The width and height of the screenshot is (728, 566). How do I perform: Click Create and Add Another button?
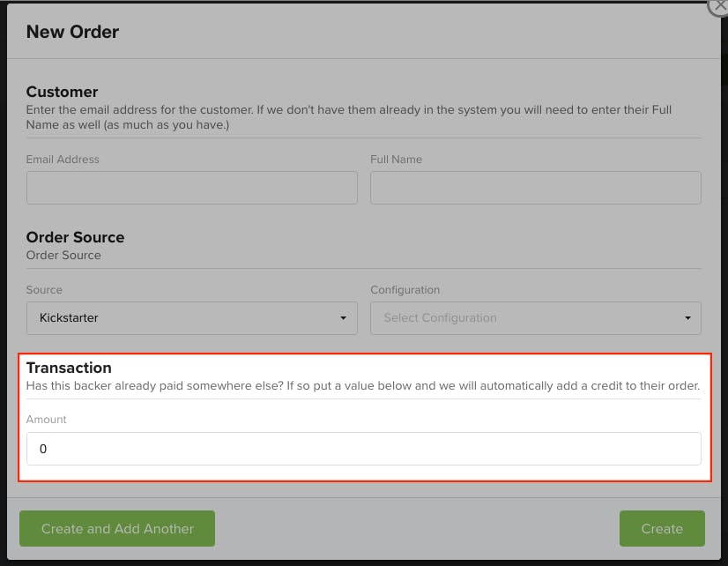point(117,528)
